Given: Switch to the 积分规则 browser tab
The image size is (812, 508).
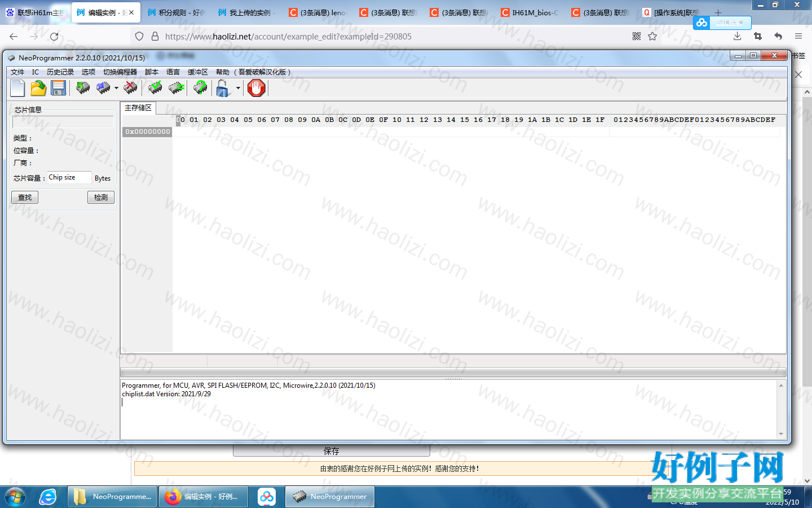Looking at the screenshot, I should [x=176, y=12].
